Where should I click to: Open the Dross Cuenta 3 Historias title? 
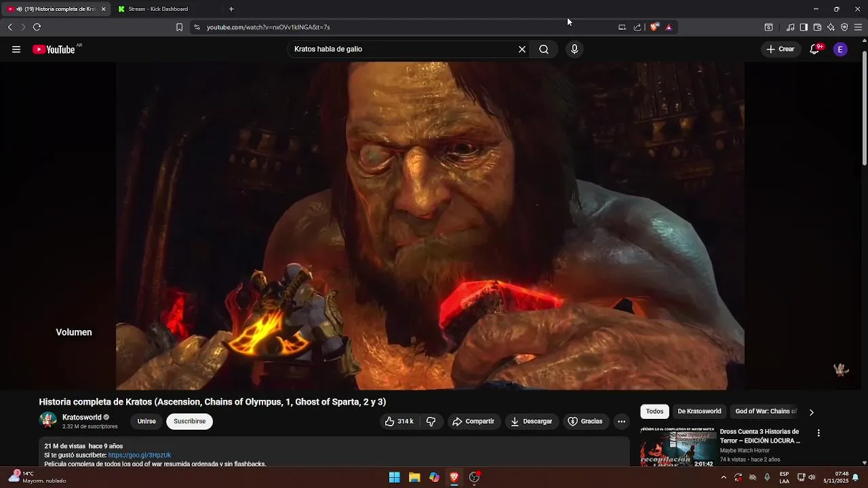760,436
